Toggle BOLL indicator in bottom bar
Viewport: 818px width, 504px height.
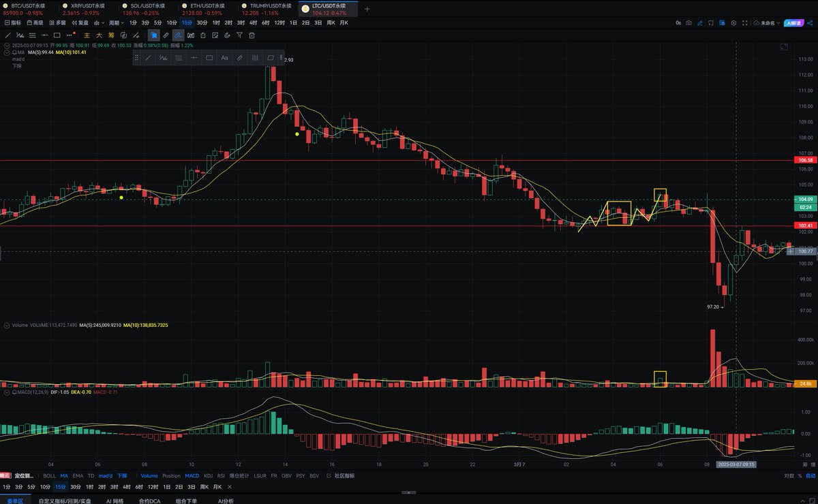tap(50, 475)
